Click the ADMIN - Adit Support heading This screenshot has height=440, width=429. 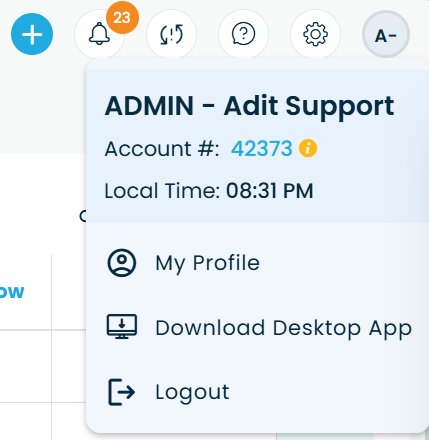pyautogui.click(x=249, y=106)
